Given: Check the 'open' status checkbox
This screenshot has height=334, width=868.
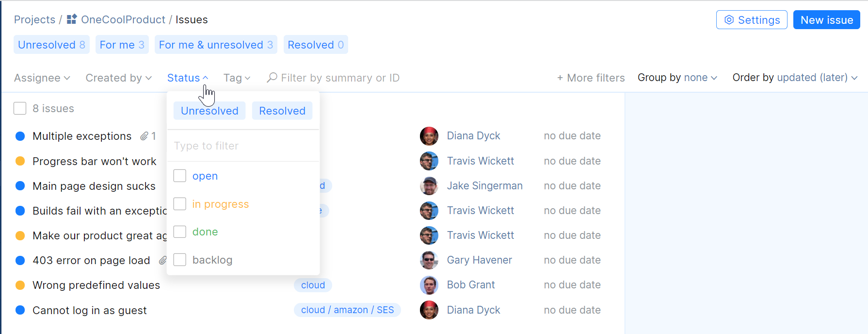Looking at the screenshot, I should 180,176.
